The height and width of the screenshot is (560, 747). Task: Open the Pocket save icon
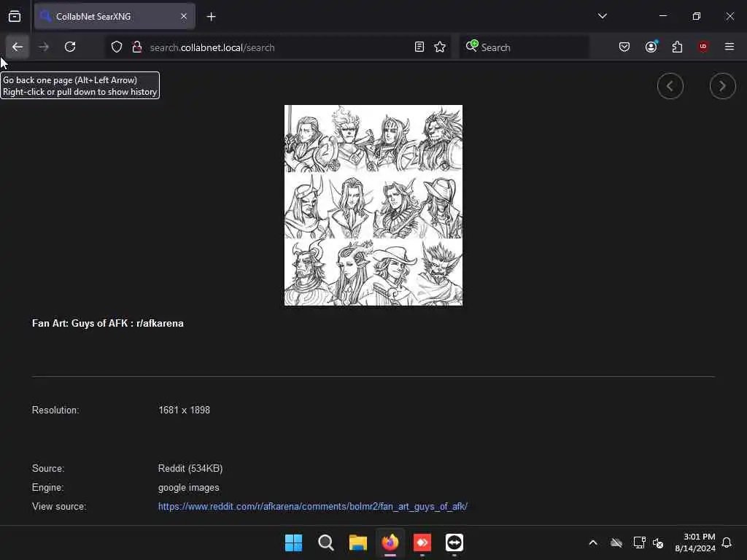coord(624,47)
